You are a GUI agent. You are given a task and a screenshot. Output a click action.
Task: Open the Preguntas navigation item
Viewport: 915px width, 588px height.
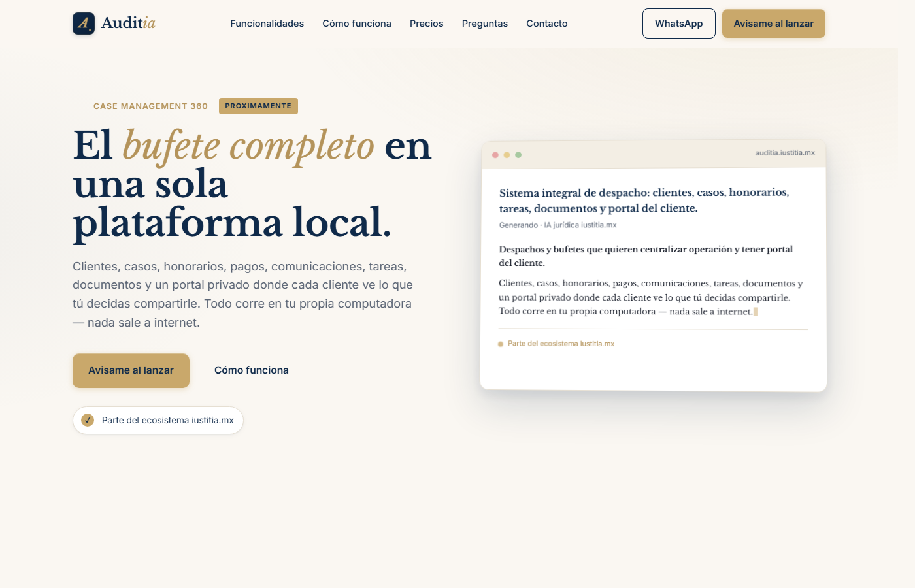[x=484, y=24]
